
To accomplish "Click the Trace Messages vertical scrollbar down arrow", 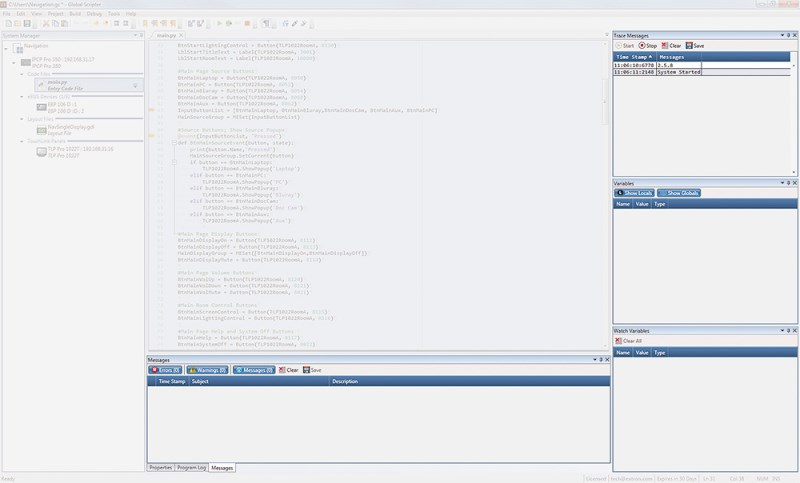I will pyautogui.click(x=793, y=172).
